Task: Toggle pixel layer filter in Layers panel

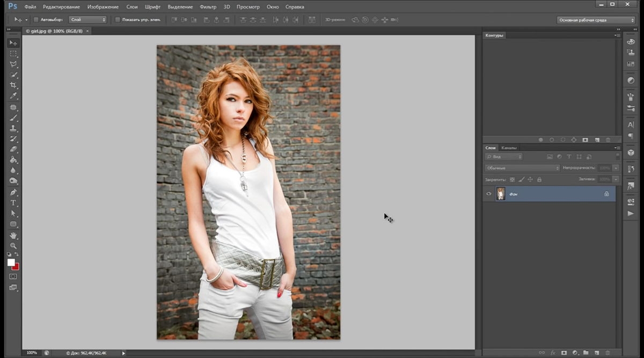Action: 550,157
